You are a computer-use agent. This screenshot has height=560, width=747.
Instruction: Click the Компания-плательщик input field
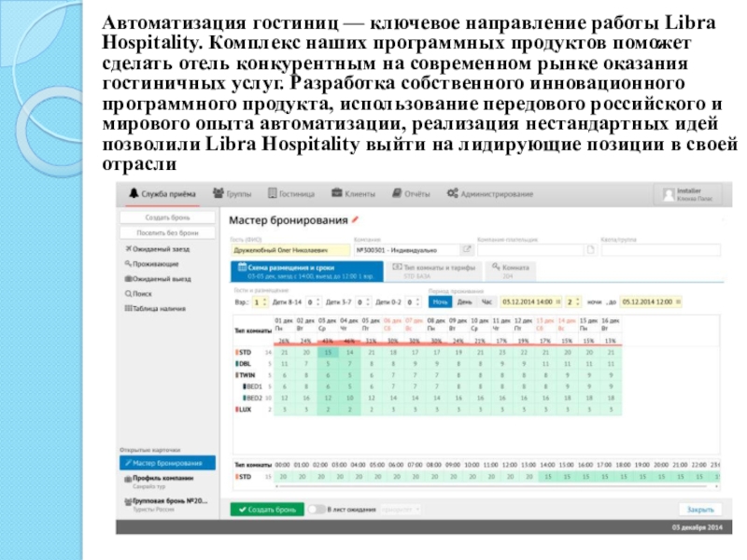point(530,250)
